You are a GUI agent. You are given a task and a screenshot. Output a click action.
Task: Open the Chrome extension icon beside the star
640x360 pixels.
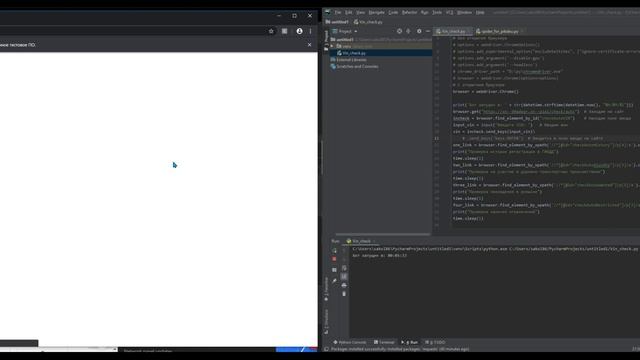[x=284, y=31]
